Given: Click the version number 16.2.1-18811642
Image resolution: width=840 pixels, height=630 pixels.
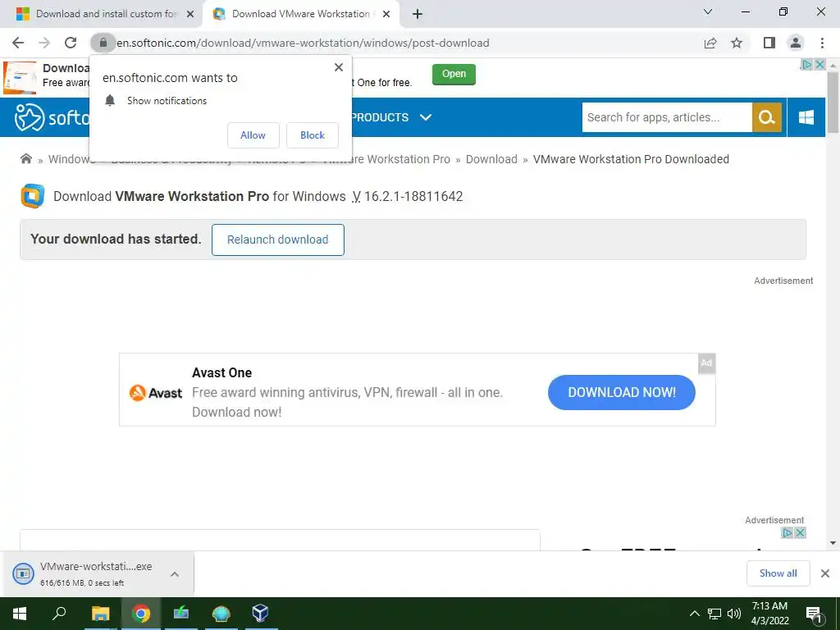Looking at the screenshot, I should 413,197.
